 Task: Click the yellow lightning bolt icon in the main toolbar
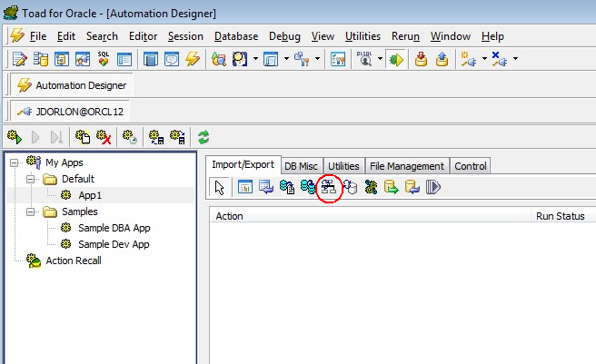point(192,59)
